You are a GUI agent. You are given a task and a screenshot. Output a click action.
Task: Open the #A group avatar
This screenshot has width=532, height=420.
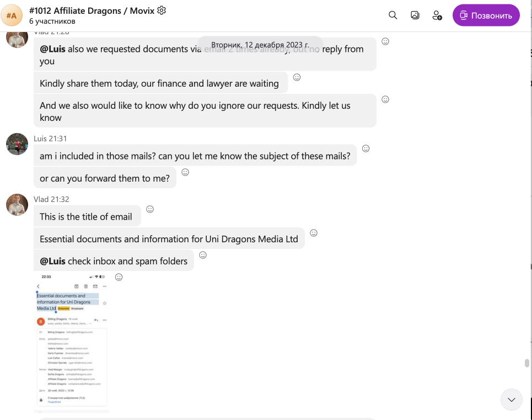[12, 15]
